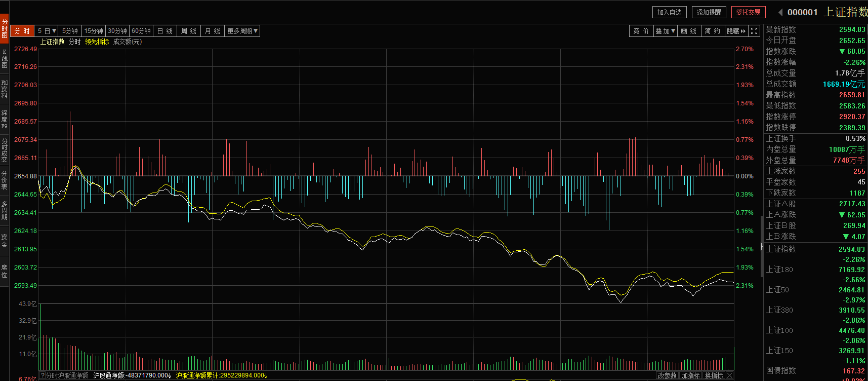Click 分时沪股通净额 indicator label
This screenshot has height=381, width=868.
coord(67,375)
